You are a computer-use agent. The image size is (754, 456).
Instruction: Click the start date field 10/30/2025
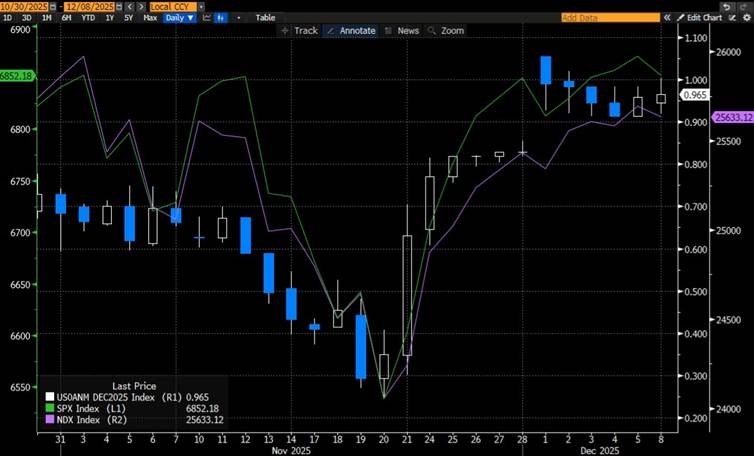click(x=25, y=7)
